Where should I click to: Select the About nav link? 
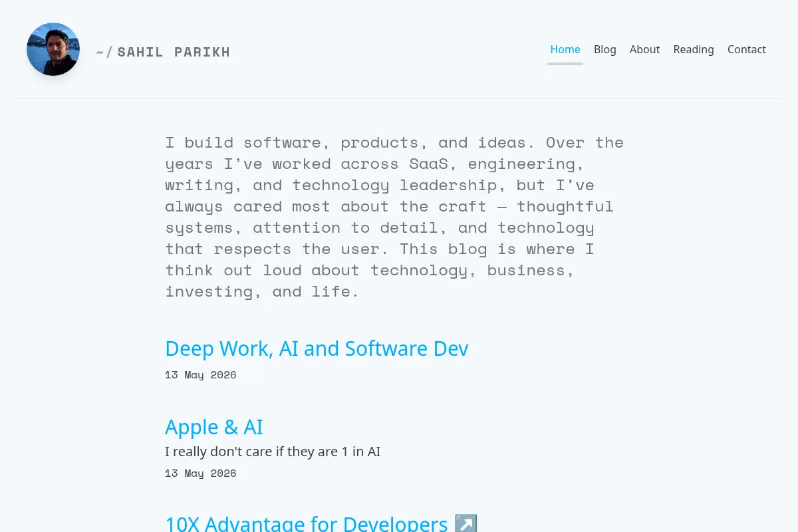[x=644, y=49]
